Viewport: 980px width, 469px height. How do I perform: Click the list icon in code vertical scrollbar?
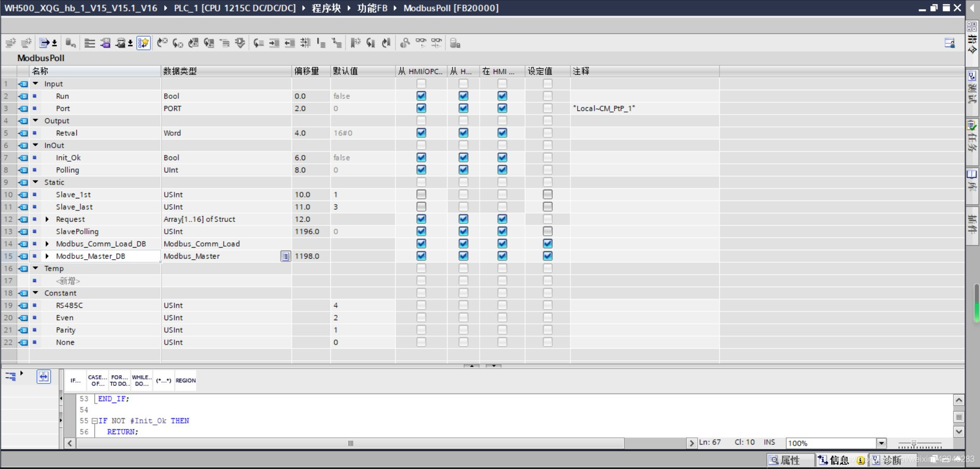pos(959,417)
